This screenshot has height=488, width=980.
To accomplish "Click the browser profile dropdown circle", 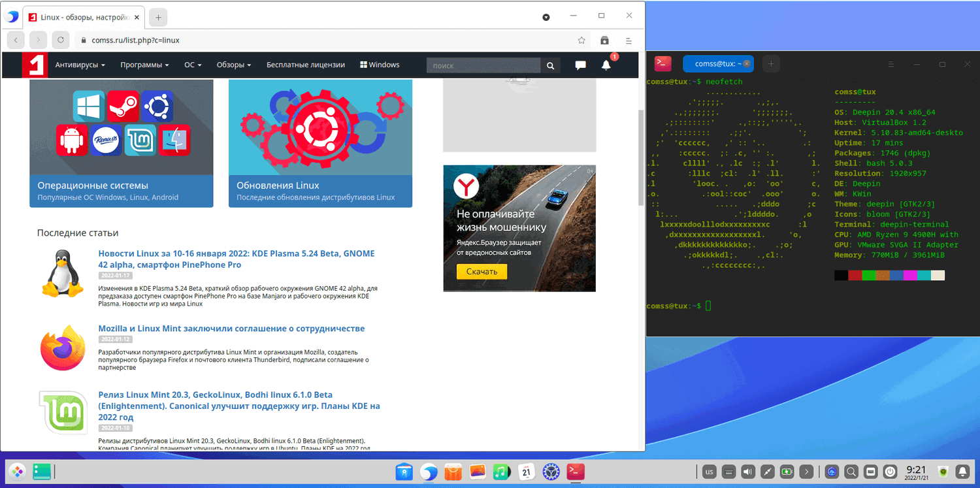I will pyautogui.click(x=546, y=17).
